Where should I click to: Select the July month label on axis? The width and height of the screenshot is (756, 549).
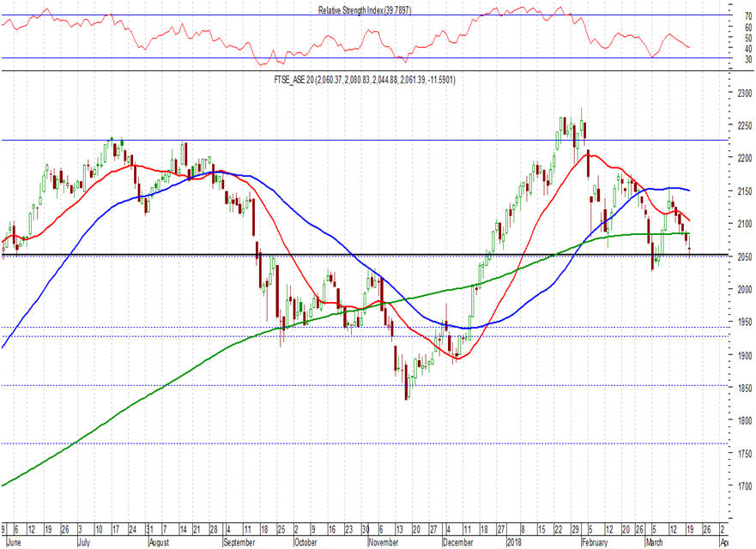[84, 542]
